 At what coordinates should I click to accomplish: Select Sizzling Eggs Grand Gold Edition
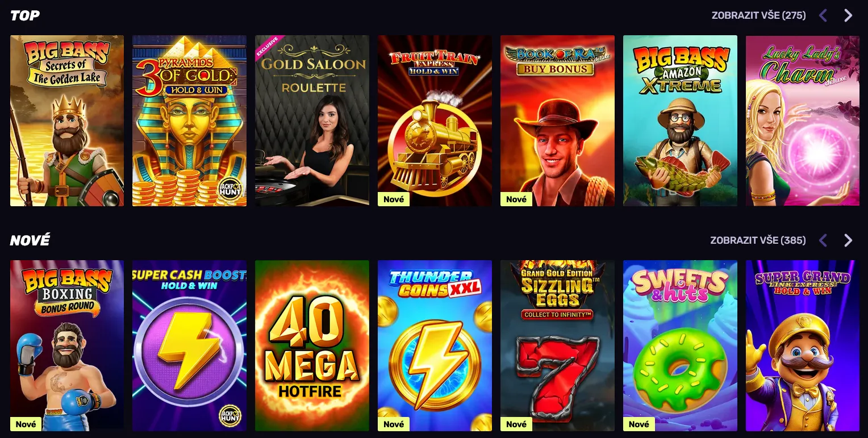[x=557, y=345]
